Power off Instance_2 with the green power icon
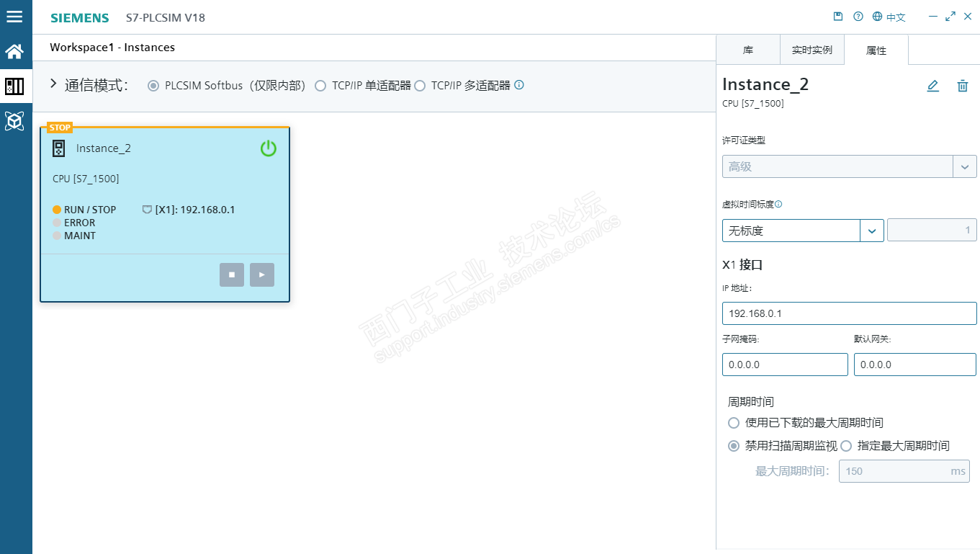980x554 pixels. click(268, 148)
